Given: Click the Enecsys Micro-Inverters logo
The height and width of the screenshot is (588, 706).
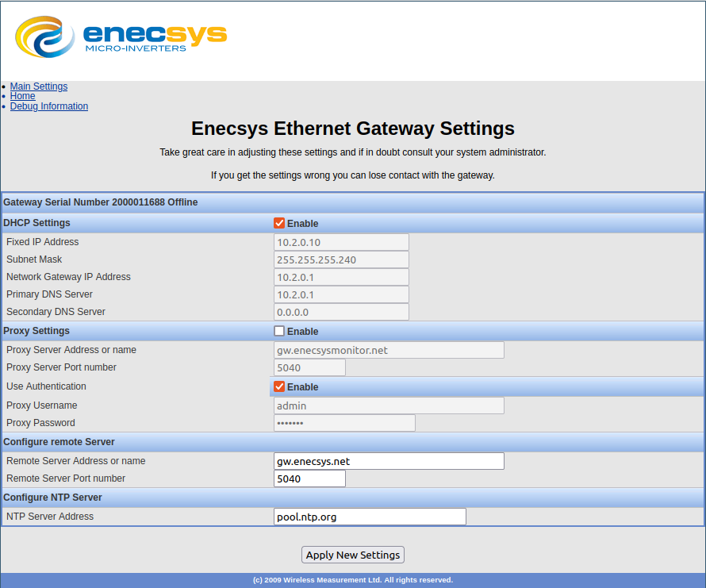Looking at the screenshot, I should (x=121, y=37).
